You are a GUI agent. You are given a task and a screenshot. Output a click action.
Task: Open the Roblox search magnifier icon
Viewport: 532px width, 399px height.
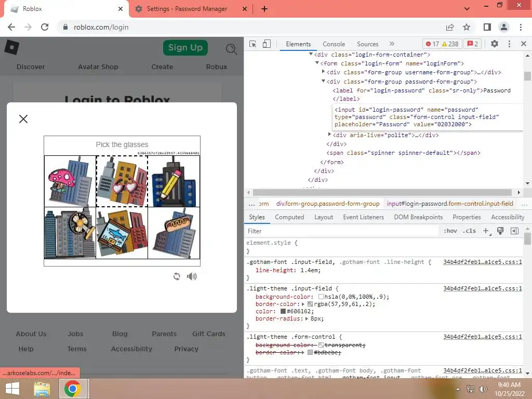coord(231,49)
